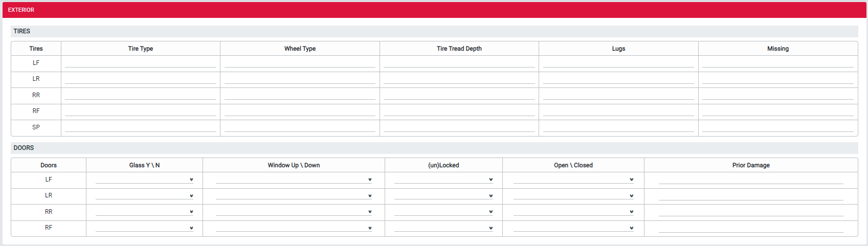Click the Missing field for LR tire

pos(778,79)
